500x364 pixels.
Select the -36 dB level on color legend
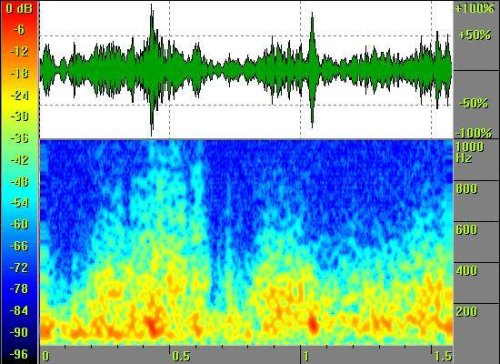pos(20,138)
